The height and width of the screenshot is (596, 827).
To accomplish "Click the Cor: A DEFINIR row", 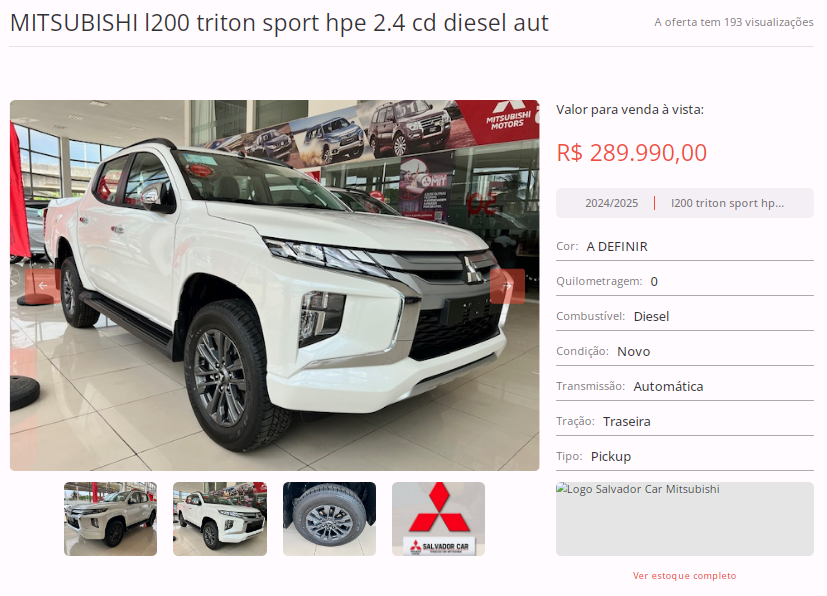I will pyautogui.click(x=685, y=247).
